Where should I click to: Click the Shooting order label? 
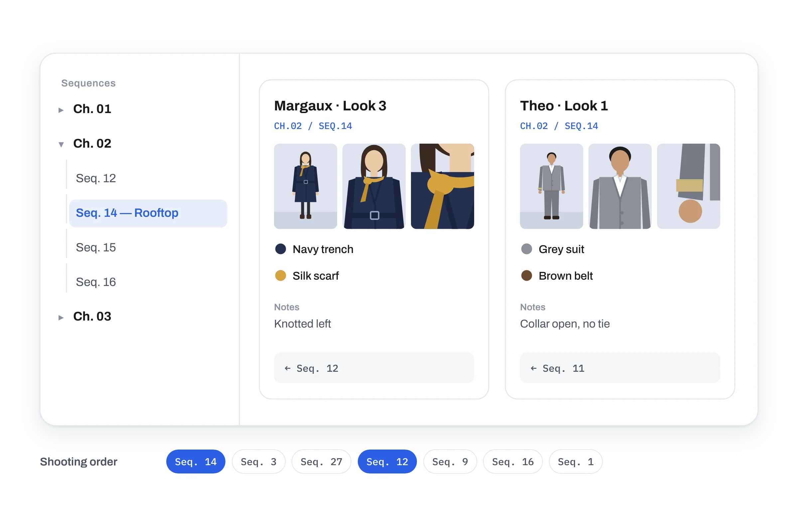point(79,462)
